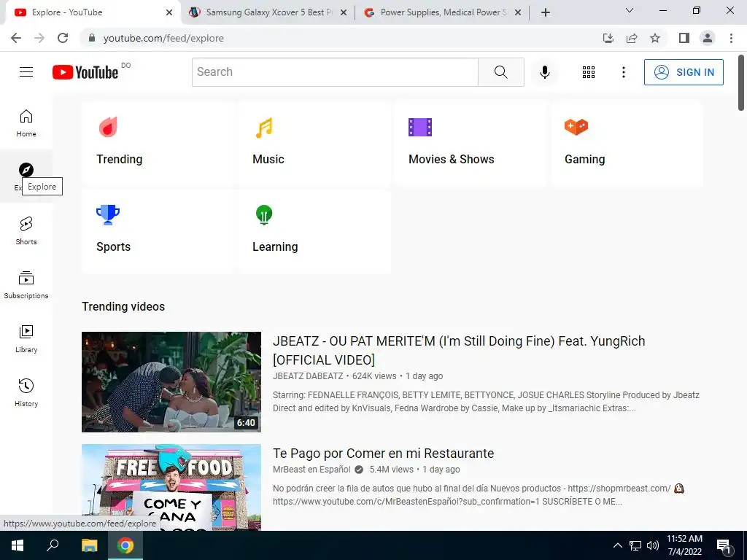Open the Movies & Shows category
747x560 pixels.
471,143
